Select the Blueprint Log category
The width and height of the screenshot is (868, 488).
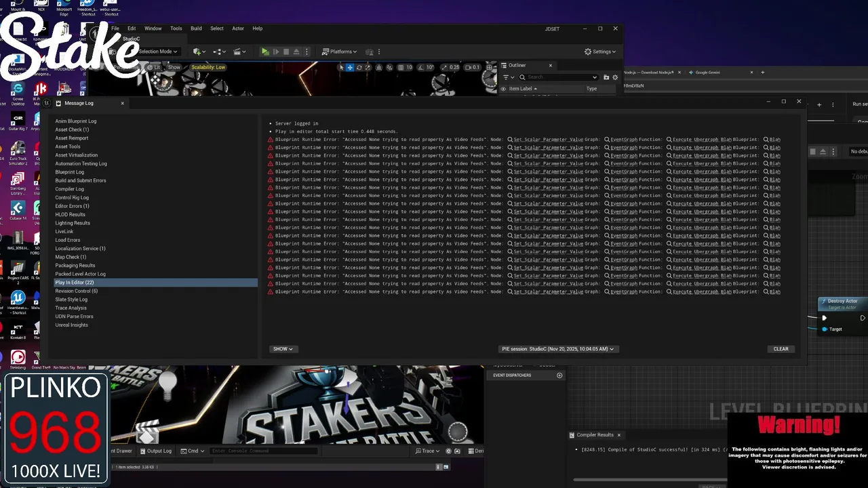[x=69, y=172]
